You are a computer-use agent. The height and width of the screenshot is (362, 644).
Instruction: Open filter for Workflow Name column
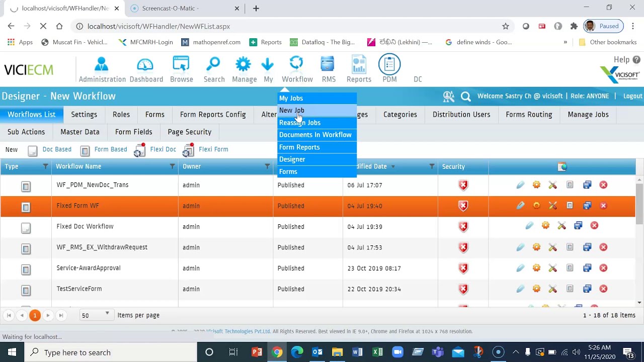click(x=172, y=166)
